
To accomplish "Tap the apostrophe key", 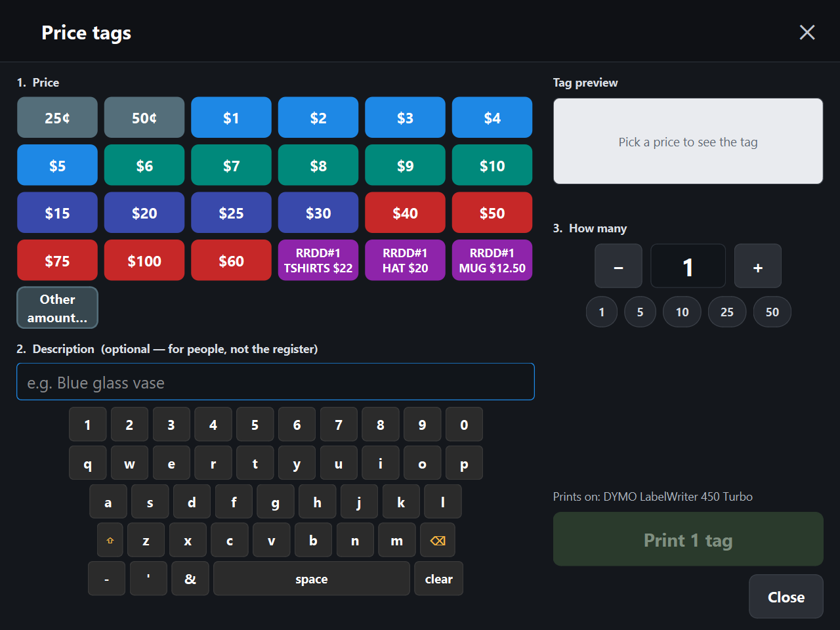I will coord(148,579).
